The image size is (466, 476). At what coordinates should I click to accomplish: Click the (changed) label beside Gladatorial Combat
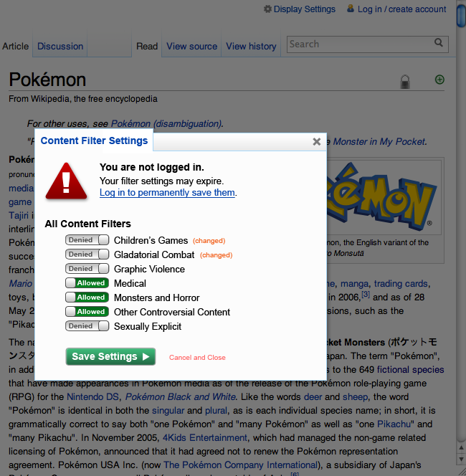click(x=216, y=255)
